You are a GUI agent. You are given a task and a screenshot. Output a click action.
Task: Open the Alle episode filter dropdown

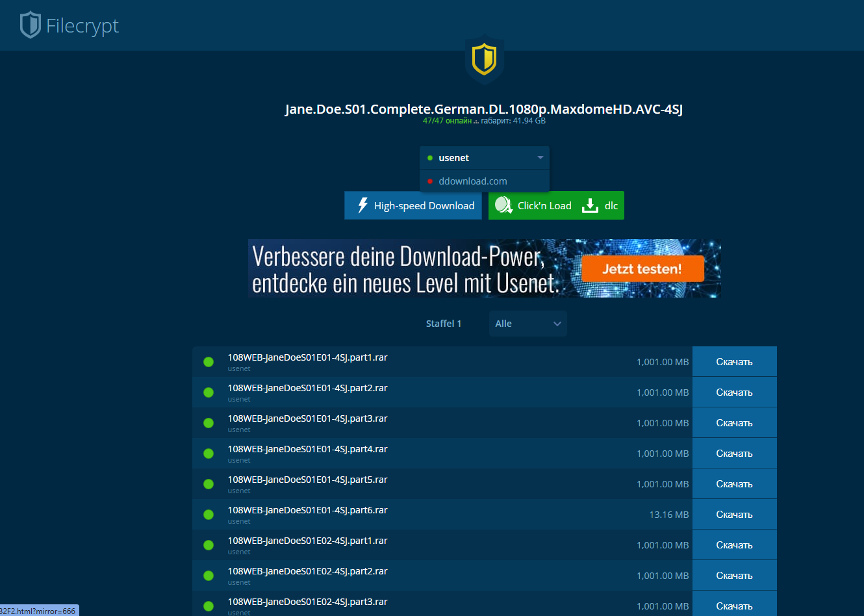(x=527, y=324)
